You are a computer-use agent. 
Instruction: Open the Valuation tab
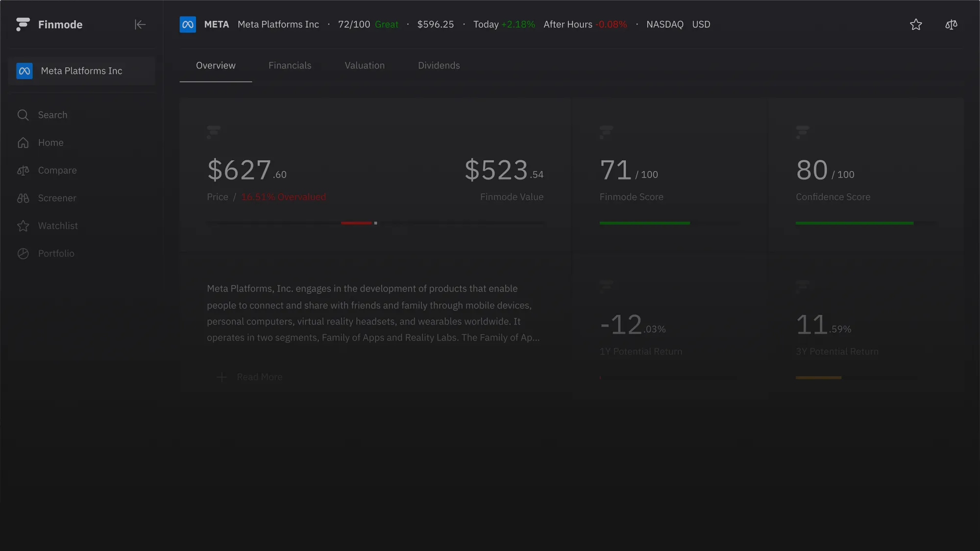(365, 66)
